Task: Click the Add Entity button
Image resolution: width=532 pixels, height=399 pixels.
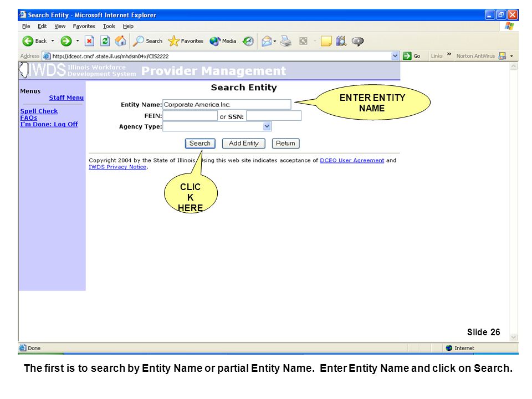Action: coord(244,144)
